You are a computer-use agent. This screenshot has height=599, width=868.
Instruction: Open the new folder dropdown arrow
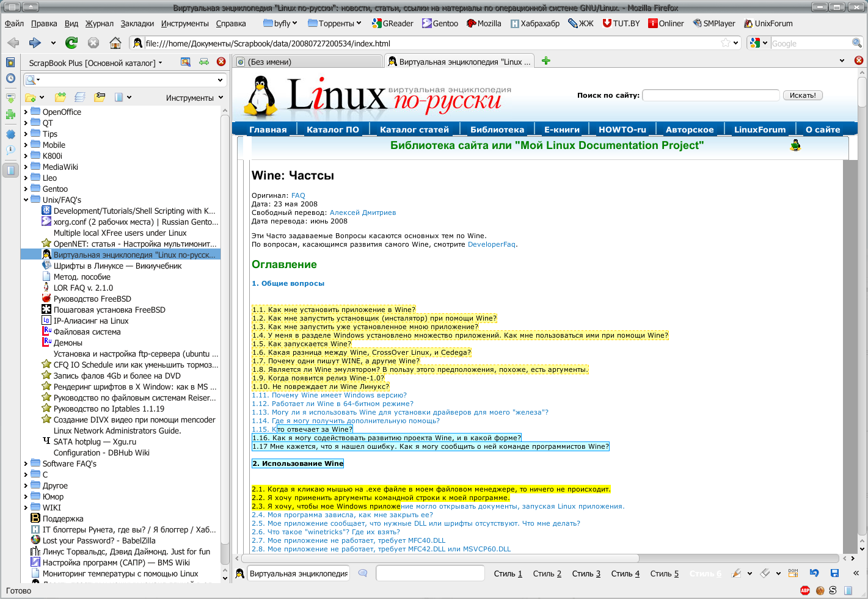[x=42, y=98]
